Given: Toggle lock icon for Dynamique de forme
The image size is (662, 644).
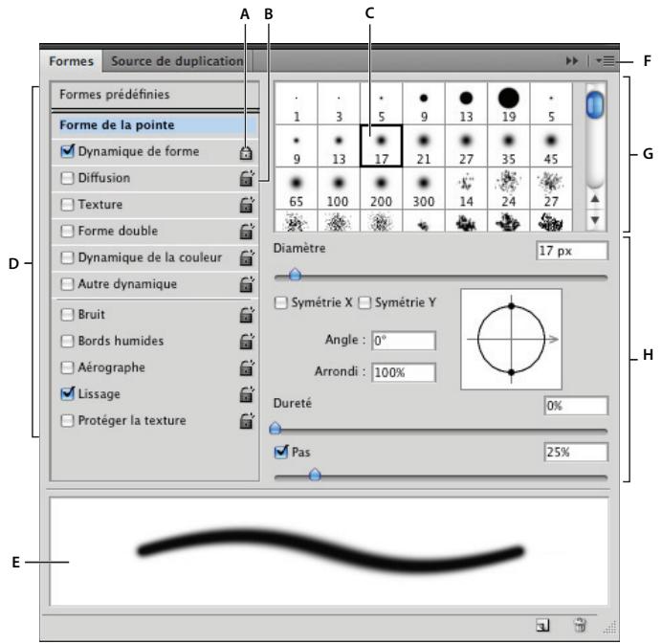Looking at the screenshot, I should 246,152.
